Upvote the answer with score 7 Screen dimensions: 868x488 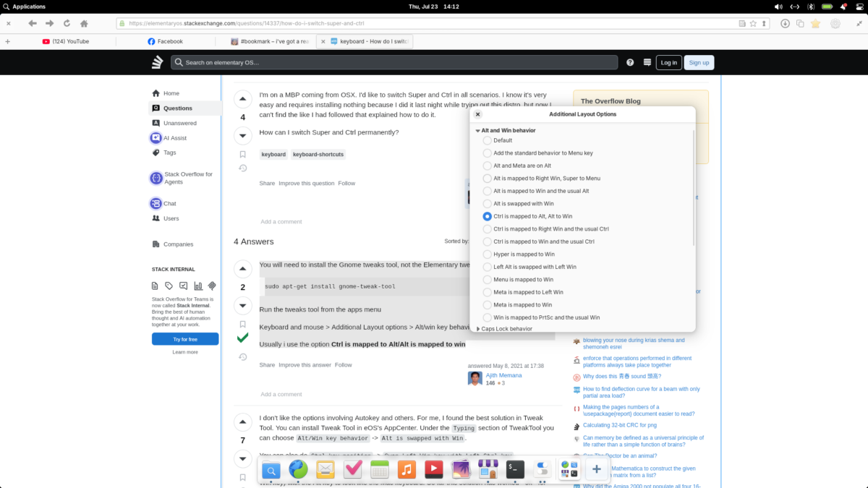pyautogui.click(x=242, y=422)
